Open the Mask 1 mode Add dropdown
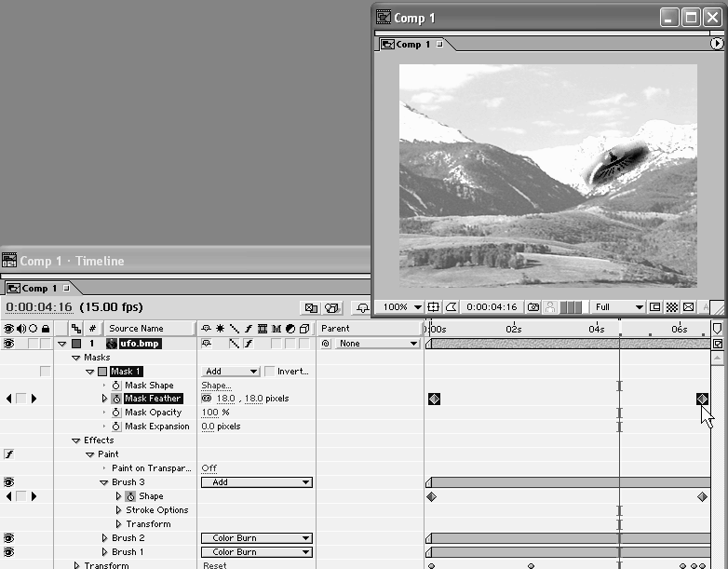This screenshot has height=569, width=728. (231, 372)
